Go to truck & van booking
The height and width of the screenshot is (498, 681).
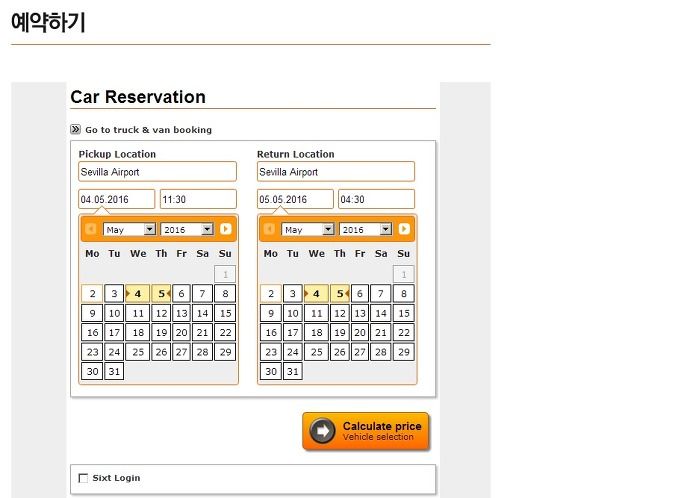click(149, 130)
